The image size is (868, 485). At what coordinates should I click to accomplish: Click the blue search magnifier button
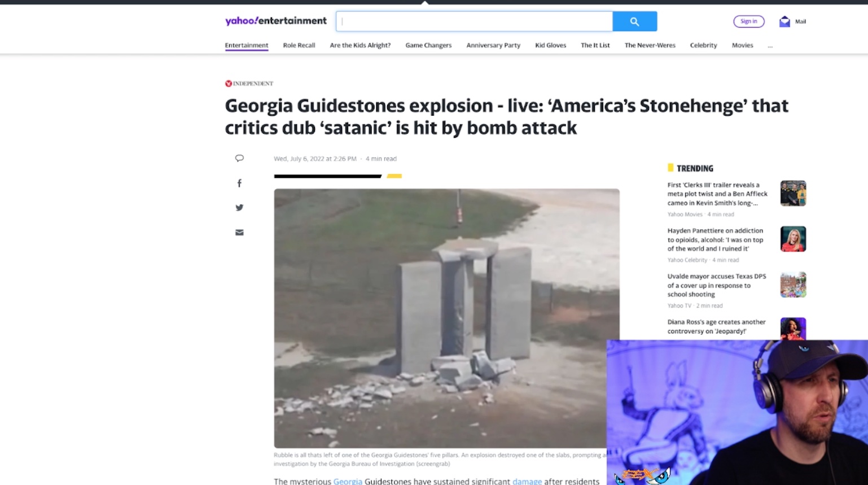point(634,21)
